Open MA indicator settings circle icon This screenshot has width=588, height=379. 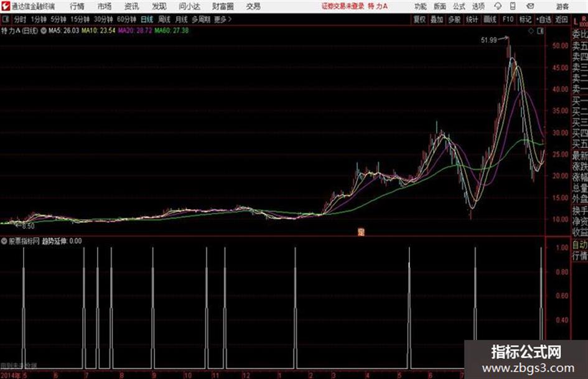point(44,30)
